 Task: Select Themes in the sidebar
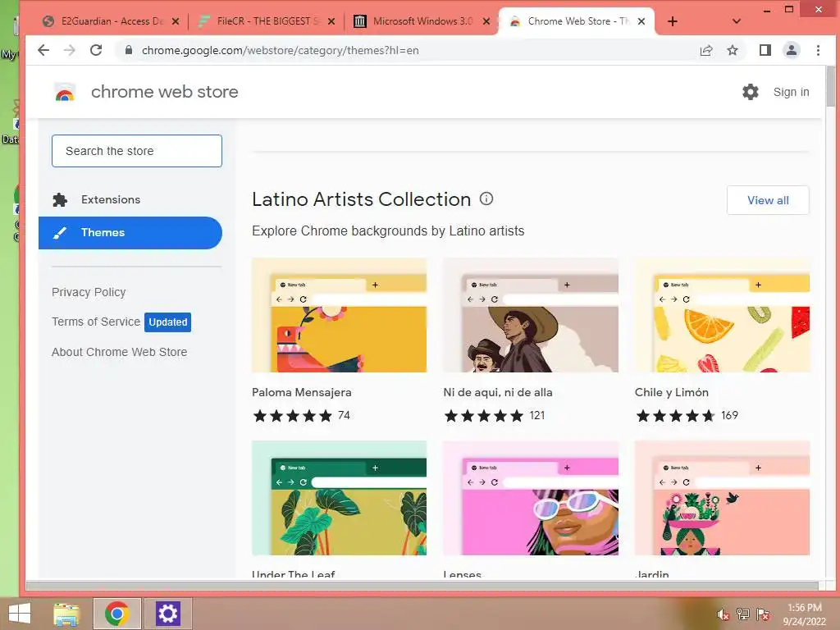(x=130, y=233)
